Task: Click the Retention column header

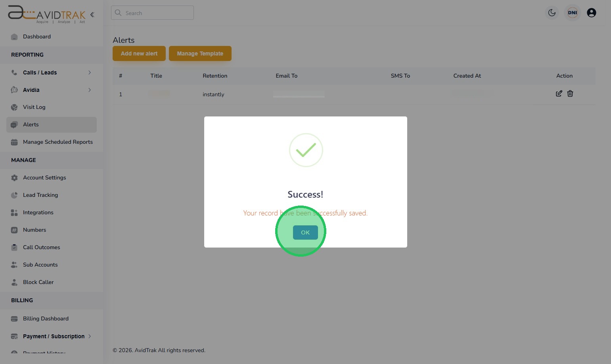Action: pos(215,76)
